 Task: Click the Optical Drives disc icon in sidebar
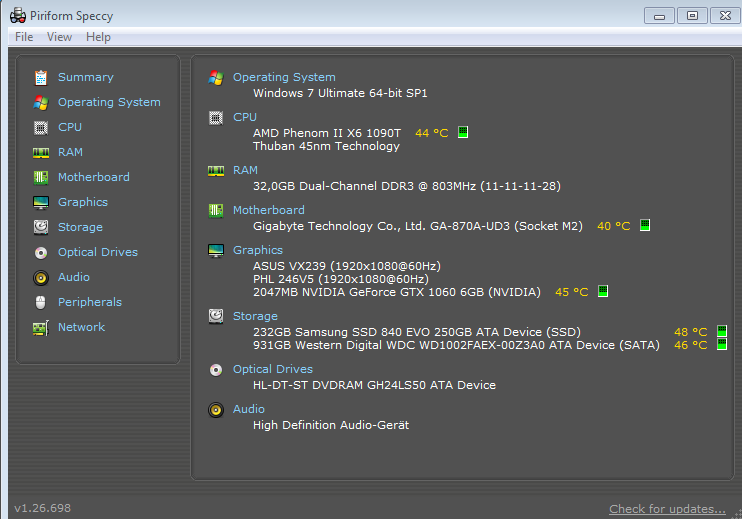[40, 252]
